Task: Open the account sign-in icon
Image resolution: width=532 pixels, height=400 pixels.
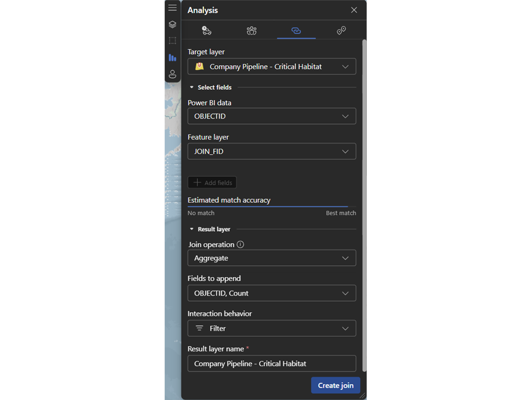Action: click(x=172, y=74)
